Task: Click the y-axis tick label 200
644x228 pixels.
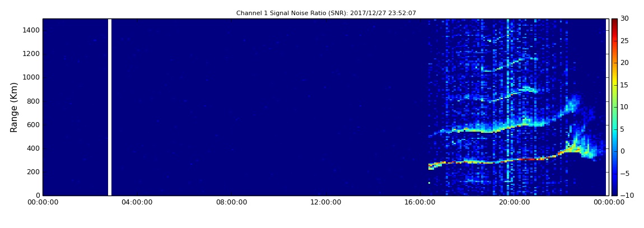Action: click(x=34, y=172)
